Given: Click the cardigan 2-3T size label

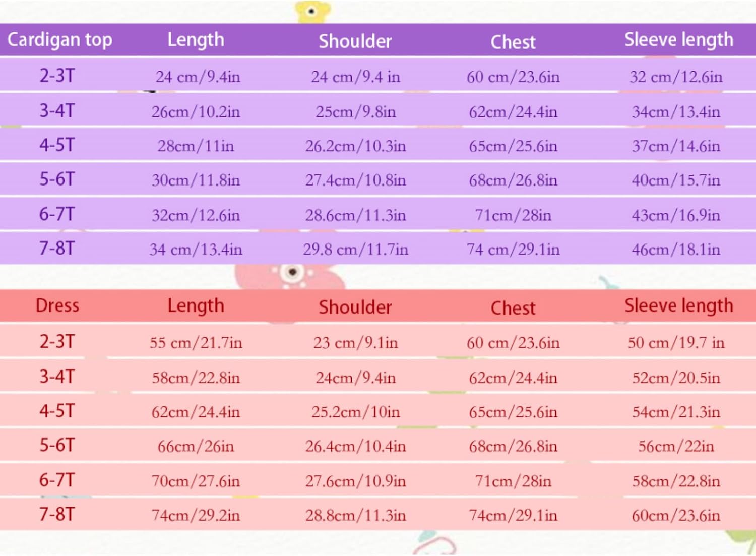Looking at the screenshot, I should (x=57, y=76).
